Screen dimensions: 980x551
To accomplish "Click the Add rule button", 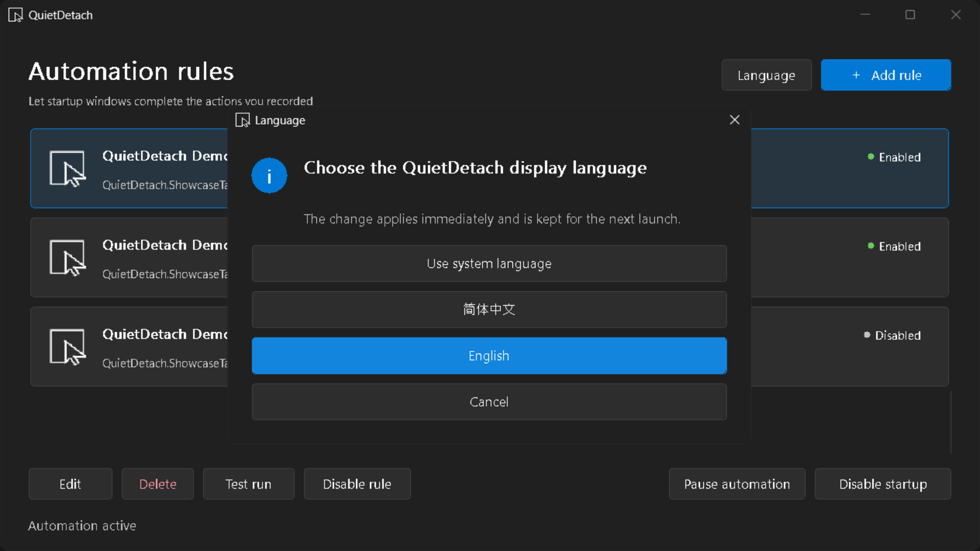I will pos(886,75).
